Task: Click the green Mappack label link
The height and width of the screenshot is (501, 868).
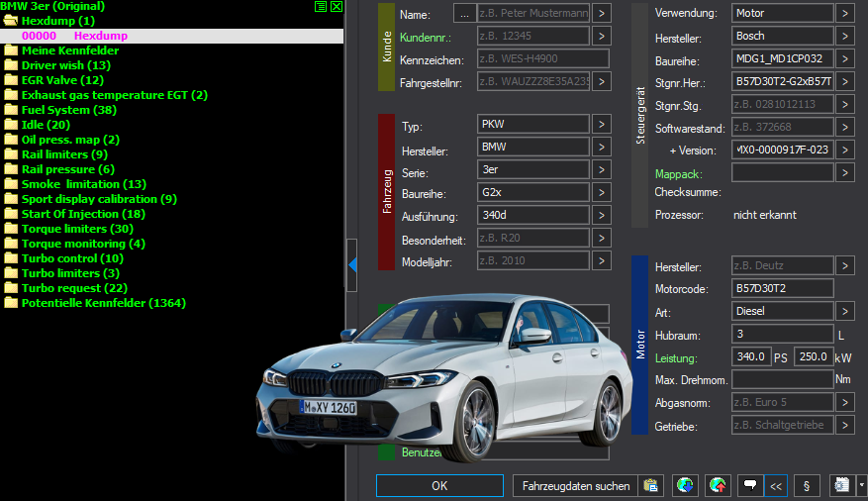Action: [x=679, y=174]
